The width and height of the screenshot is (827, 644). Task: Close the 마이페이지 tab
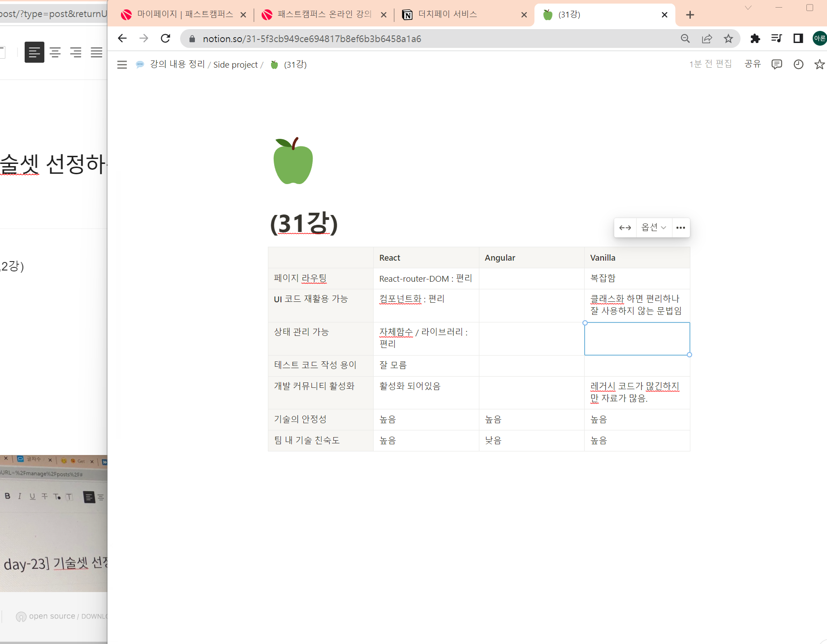click(x=243, y=15)
